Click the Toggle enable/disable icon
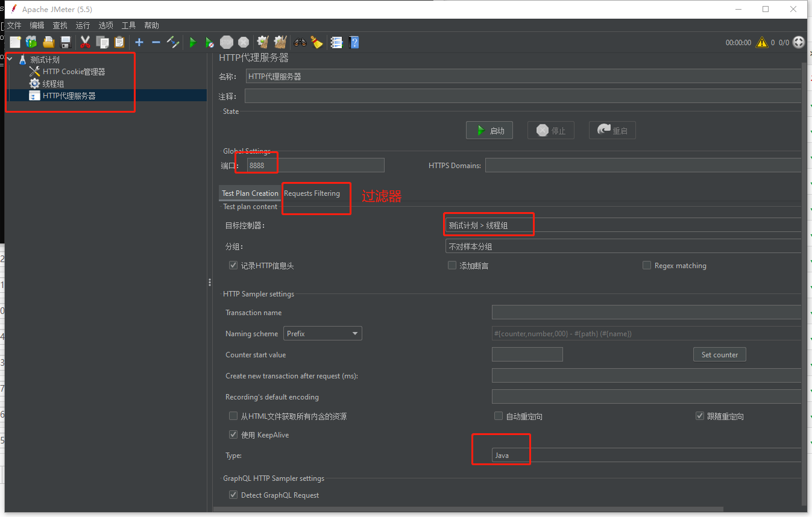Screen dimensions: 812x517 [x=173, y=42]
